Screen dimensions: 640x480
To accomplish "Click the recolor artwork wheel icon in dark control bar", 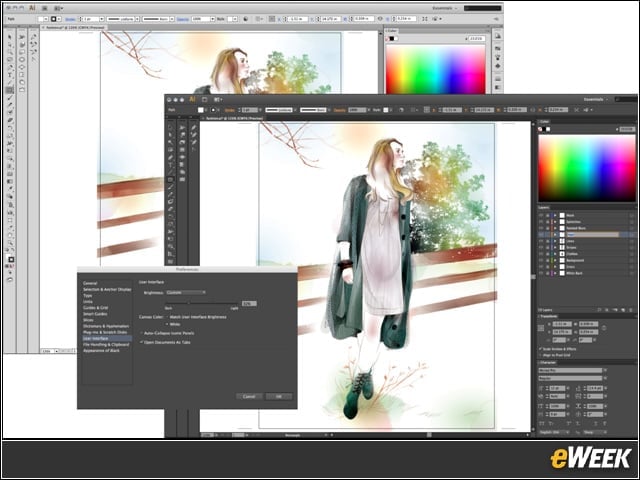I will tap(401, 110).
